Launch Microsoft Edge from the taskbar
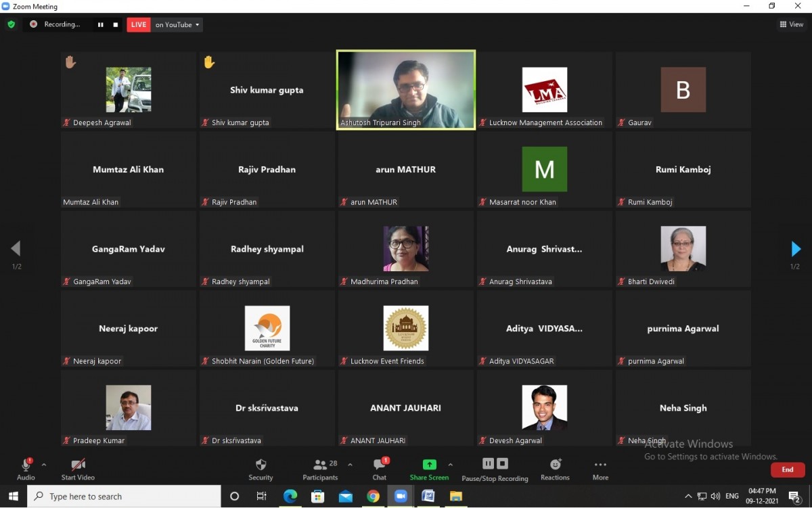 click(290, 497)
